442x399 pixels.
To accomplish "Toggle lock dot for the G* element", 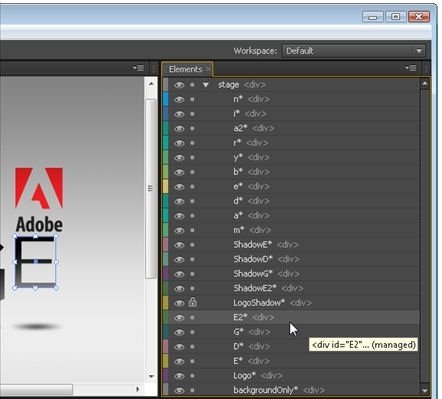I will [192, 332].
